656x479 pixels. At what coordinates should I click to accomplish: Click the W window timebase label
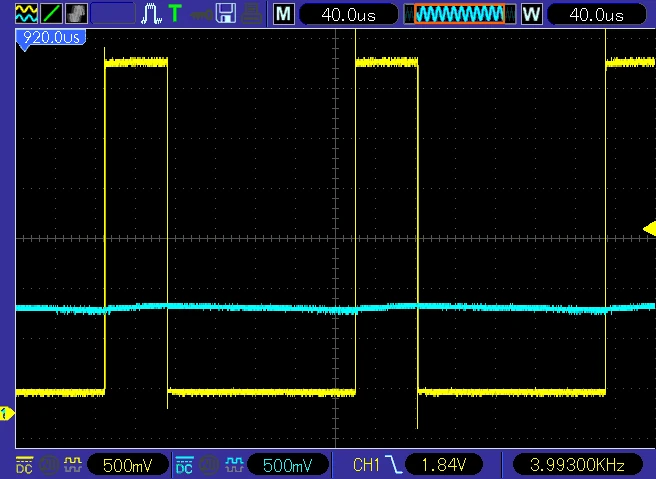click(x=532, y=14)
